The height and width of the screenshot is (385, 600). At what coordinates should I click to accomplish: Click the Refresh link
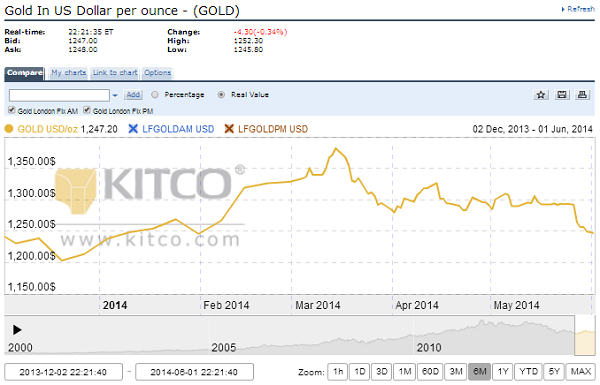(x=578, y=9)
